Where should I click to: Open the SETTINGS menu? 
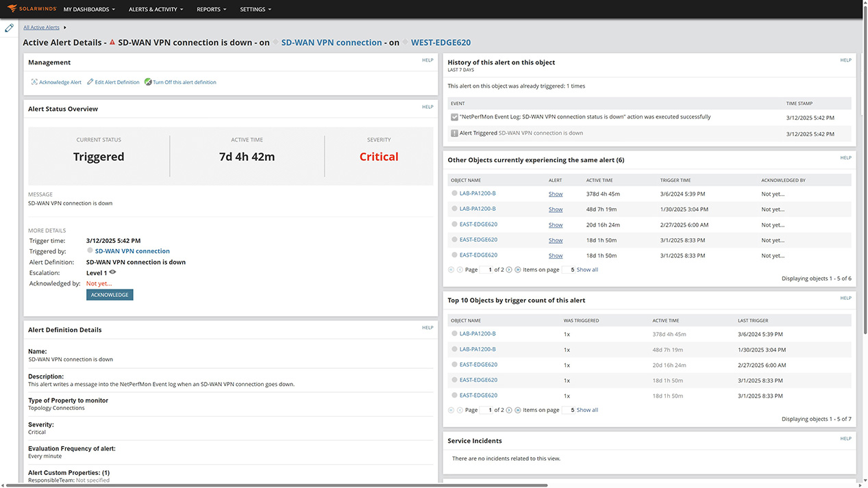[255, 9]
